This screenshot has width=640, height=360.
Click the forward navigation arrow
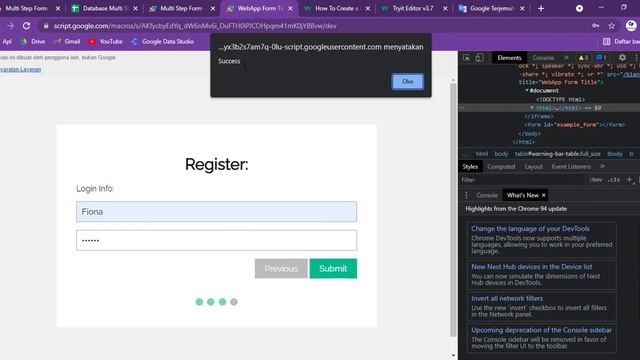[11, 26]
